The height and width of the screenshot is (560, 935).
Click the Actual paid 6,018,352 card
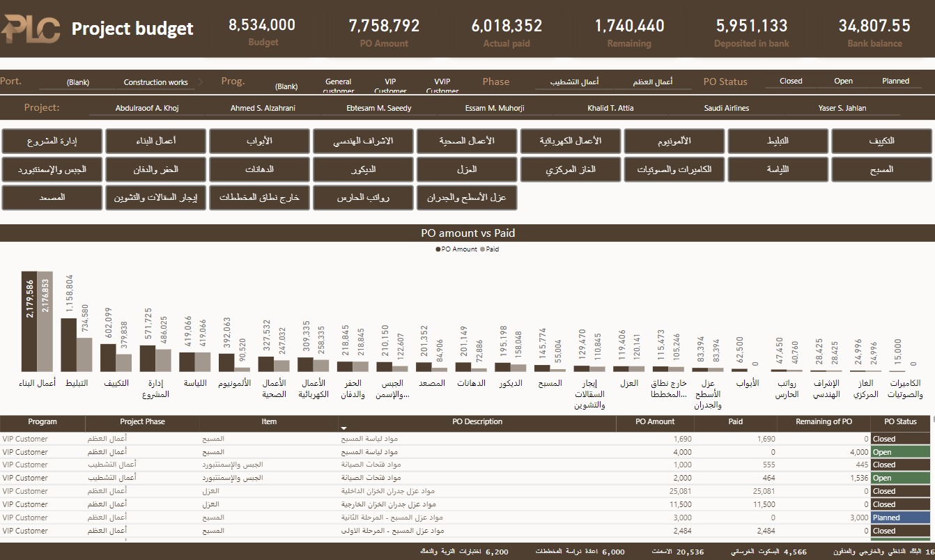[x=507, y=33]
